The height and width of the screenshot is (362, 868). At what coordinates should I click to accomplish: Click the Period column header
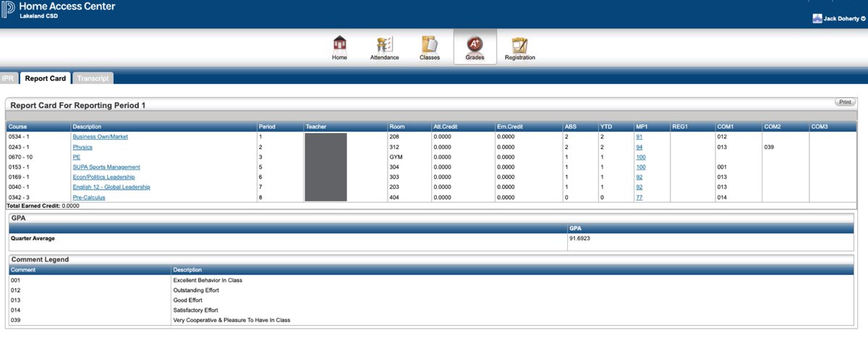[280, 126]
